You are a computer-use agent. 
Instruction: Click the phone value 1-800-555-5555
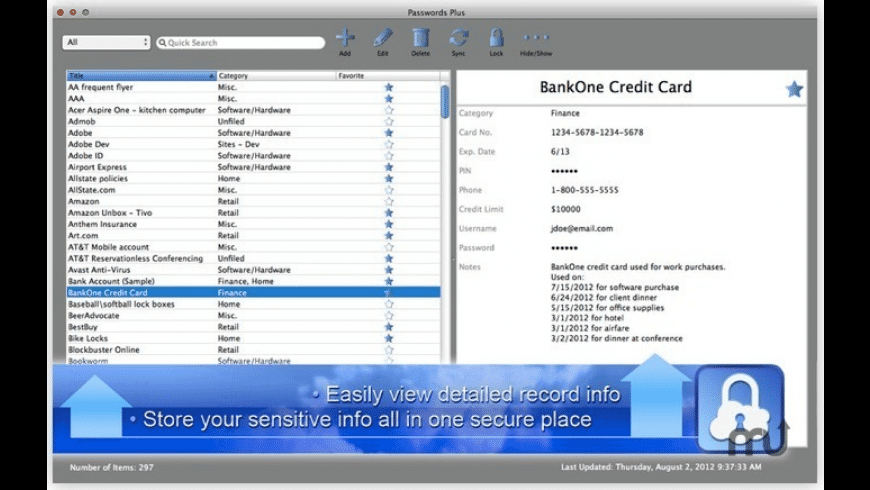(584, 190)
